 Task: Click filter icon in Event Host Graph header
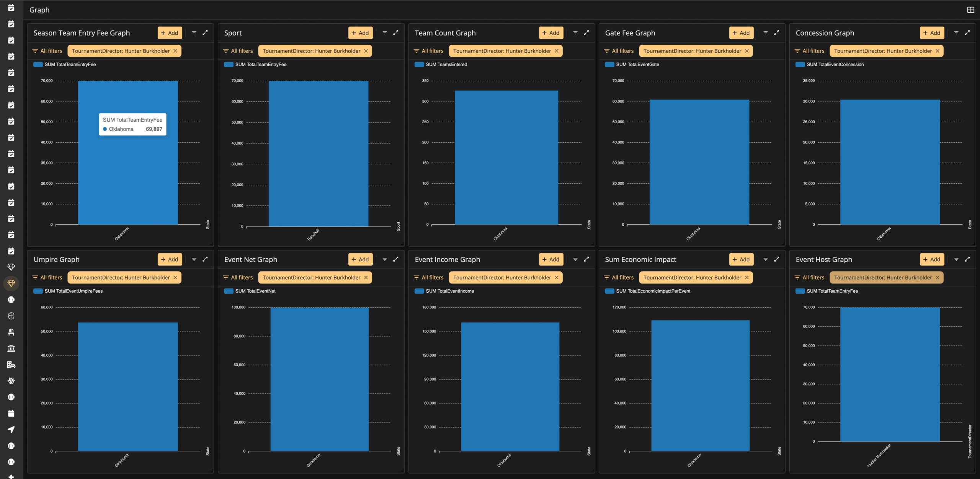[956, 259]
